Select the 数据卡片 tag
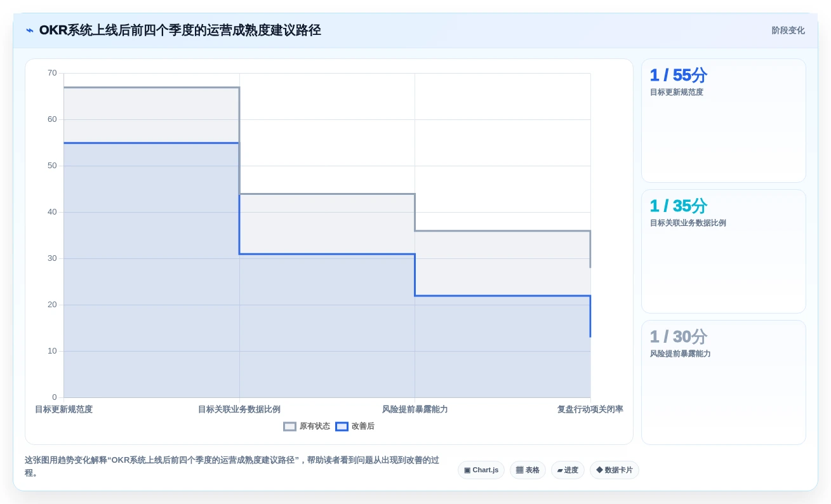Viewport: 831px width, 504px height. pos(614,470)
